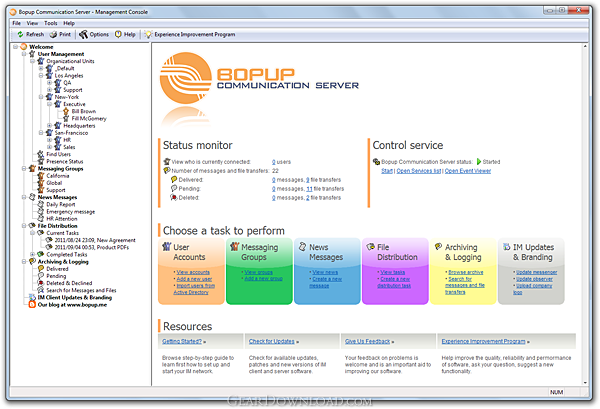
Task: Click the Find Users icon in tree
Action: [x=41, y=154]
